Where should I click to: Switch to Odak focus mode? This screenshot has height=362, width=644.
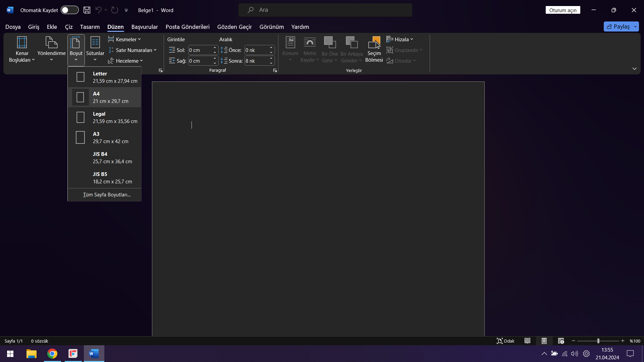pyautogui.click(x=505, y=341)
